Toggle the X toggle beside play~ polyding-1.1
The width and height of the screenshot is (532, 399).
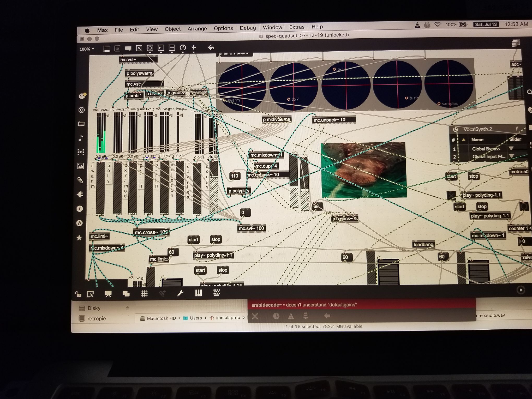(x=451, y=196)
